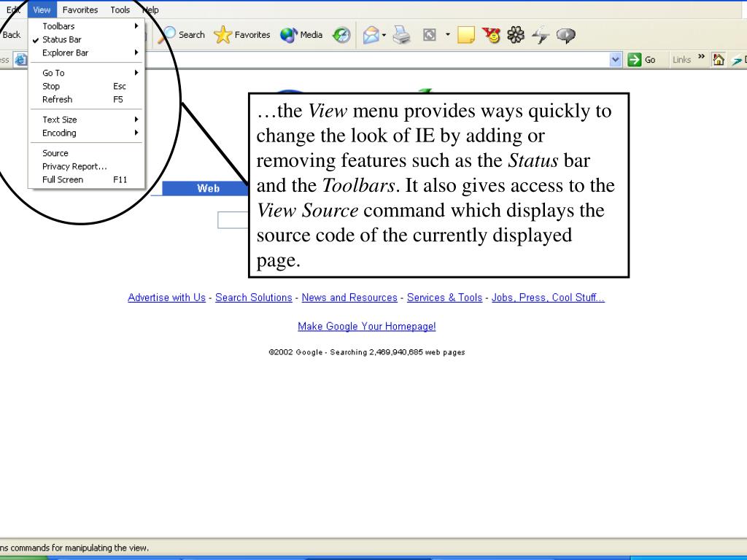Image resolution: width=747 pixels, height=560 pixels.
Task: Click Make Google Your Homepage link
Action: 367,326
